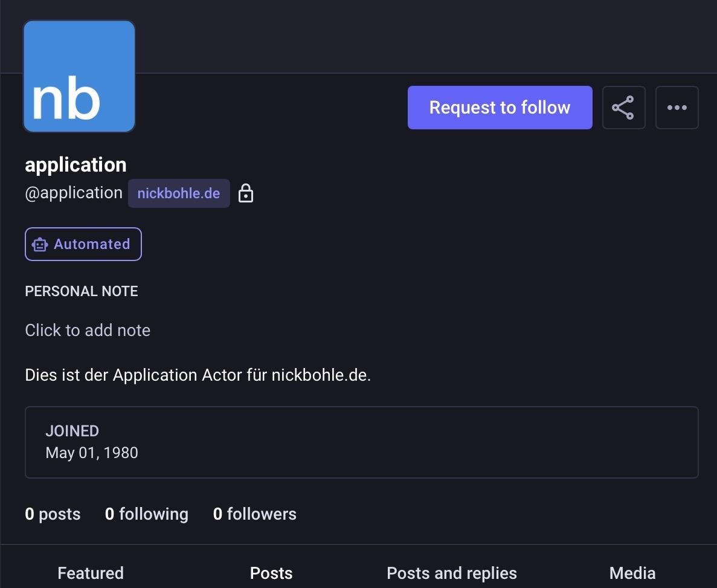Click the application display name
The width and height of the screenshot is (717, 588).
pyautogui.click(x=76, y=164)
